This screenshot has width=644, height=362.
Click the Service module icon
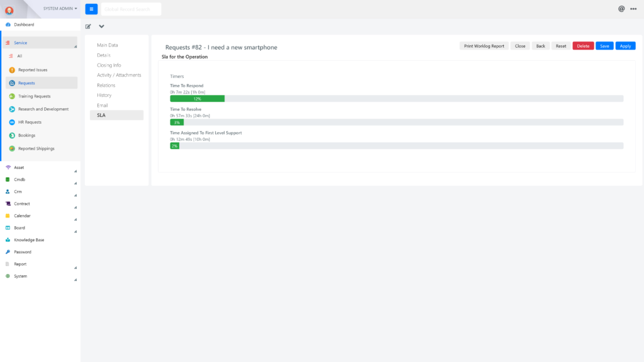coord(8,43)
